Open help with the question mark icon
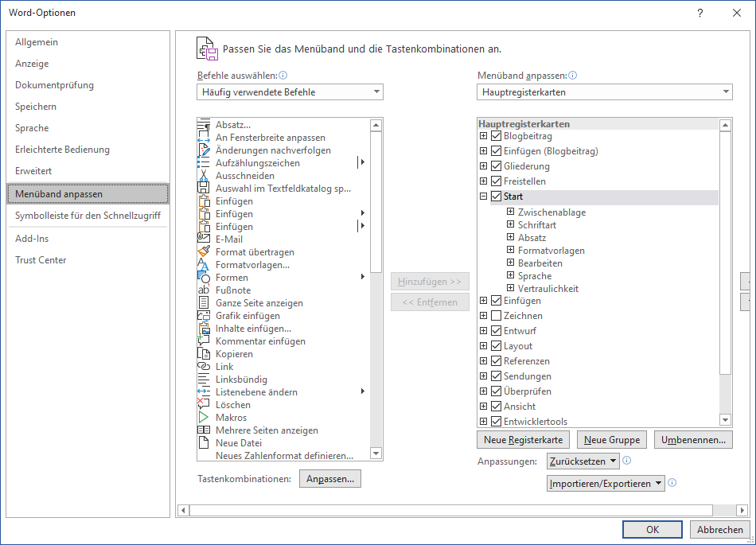This screenshot has width=756, height=545. coord(700,13)
